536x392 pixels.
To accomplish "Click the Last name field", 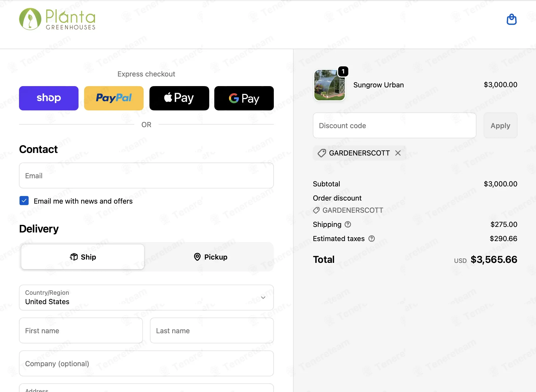I will 212,330.
